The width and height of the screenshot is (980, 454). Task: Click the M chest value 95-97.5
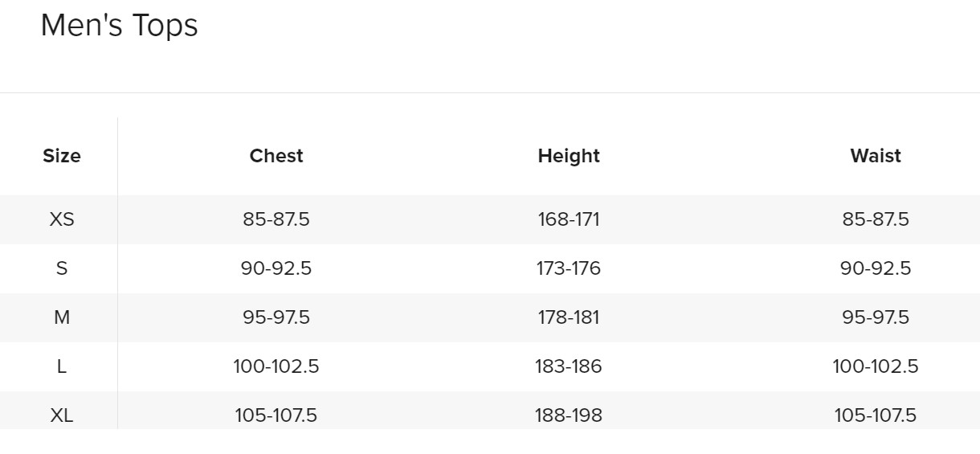coord(276,317)
